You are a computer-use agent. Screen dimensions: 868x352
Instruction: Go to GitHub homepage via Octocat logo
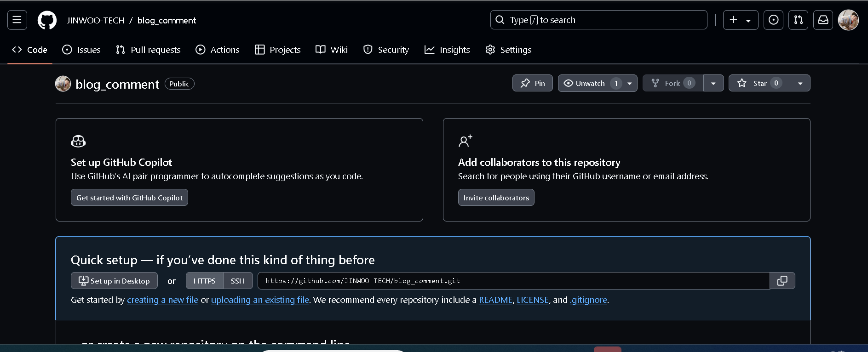point(47,20)
